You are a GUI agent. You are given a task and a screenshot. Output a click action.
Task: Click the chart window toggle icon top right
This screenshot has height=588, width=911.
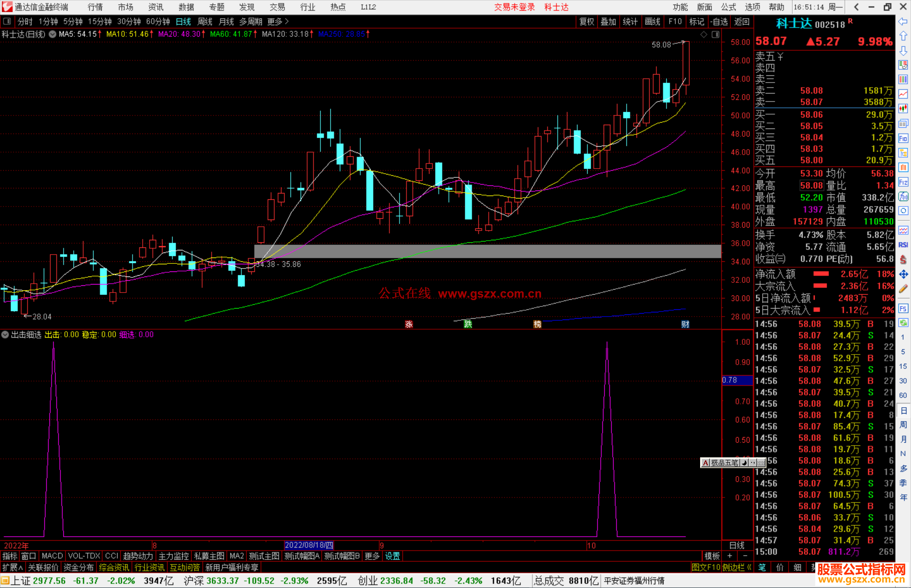click(x=715, y=35)
